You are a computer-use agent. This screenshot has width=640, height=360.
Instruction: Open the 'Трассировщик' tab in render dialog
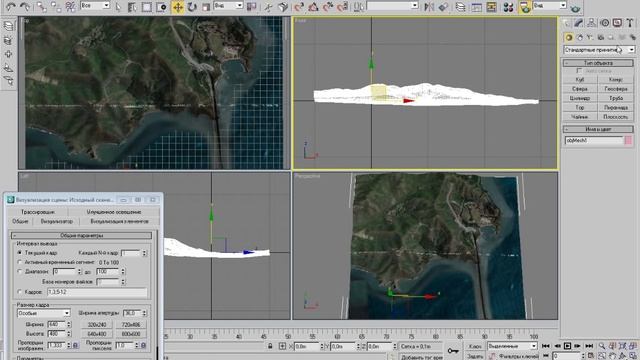click(x=38, y=212)
